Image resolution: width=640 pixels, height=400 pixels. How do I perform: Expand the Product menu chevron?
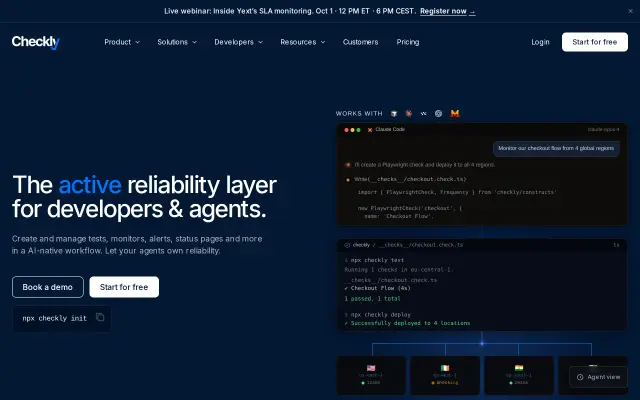click(x=138, y=42)
